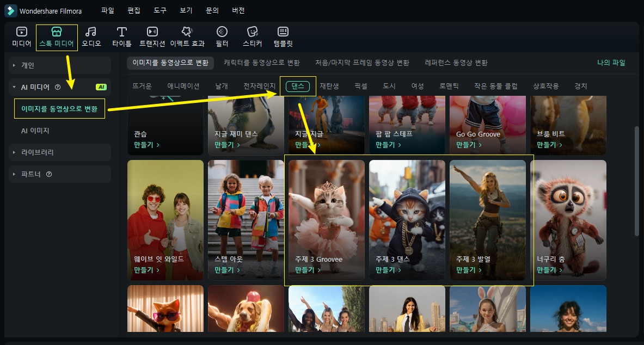Open the 너구리 춤 thumbnail
Screen dimensions: 644x345
(568, 220)
